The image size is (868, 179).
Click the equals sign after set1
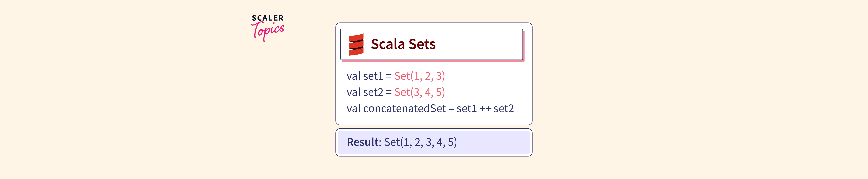coord(389,76)
